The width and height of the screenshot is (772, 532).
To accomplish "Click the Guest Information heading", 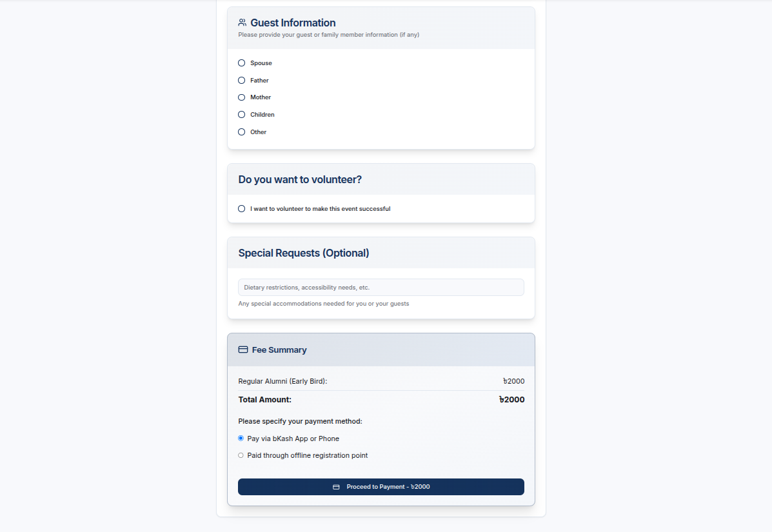I will tap(293, 23).
